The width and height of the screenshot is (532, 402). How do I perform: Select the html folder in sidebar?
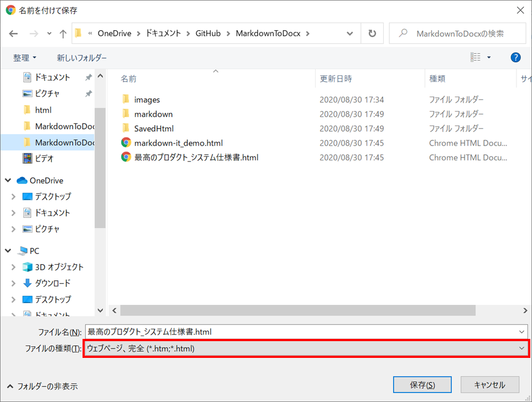[43, 110]
